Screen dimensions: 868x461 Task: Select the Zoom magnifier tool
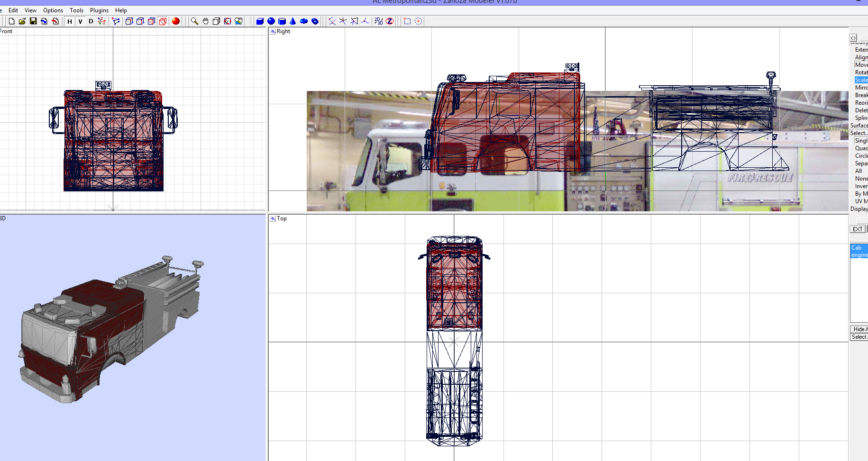click(194, 21)
